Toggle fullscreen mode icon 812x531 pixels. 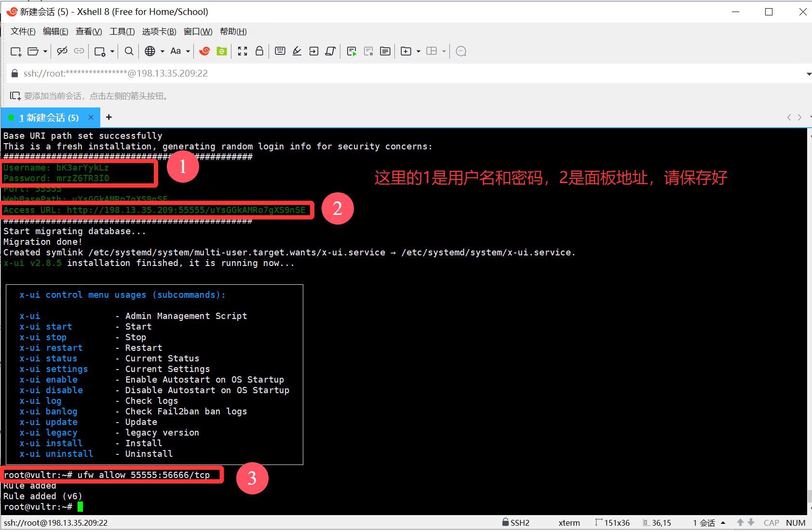243,51
